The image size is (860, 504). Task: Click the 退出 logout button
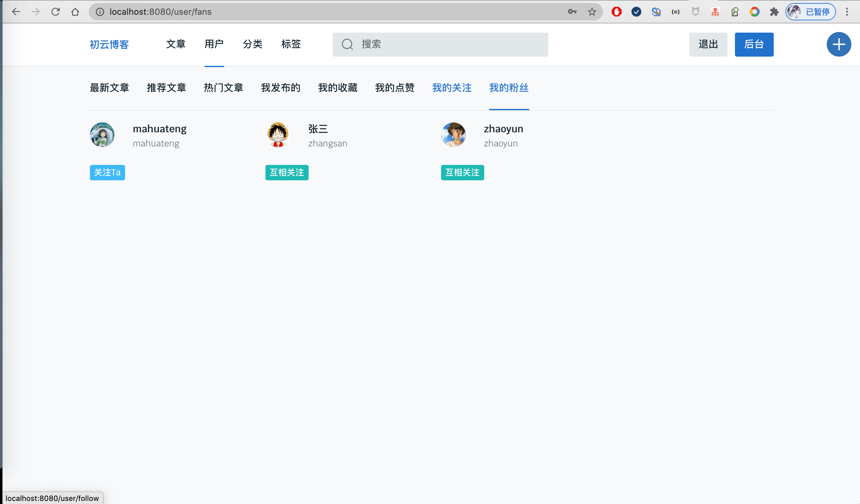pyautogui.click(x=708, y=44)
